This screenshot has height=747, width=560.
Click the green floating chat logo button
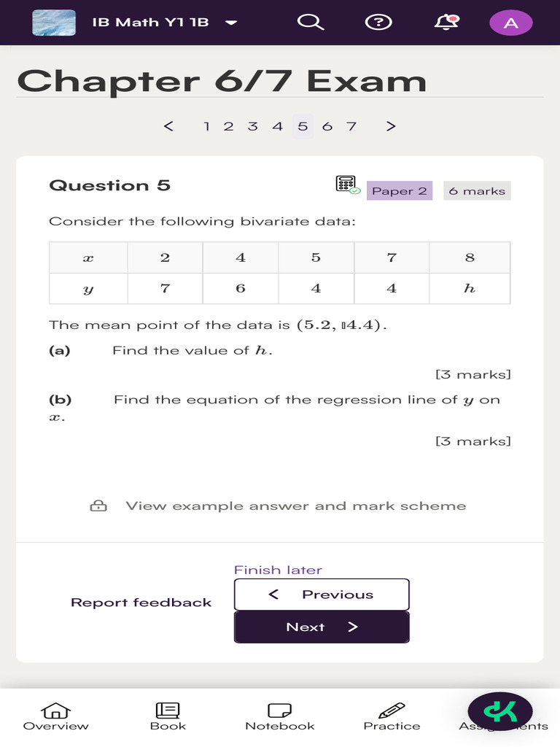coord(500,711)
